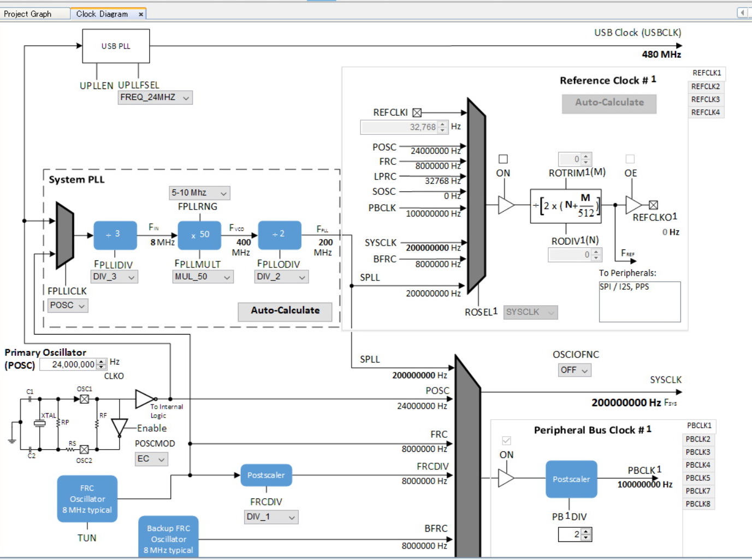Open the POSCMOD EC dropdown
This screenshot has height=560, width=752.
151,459
